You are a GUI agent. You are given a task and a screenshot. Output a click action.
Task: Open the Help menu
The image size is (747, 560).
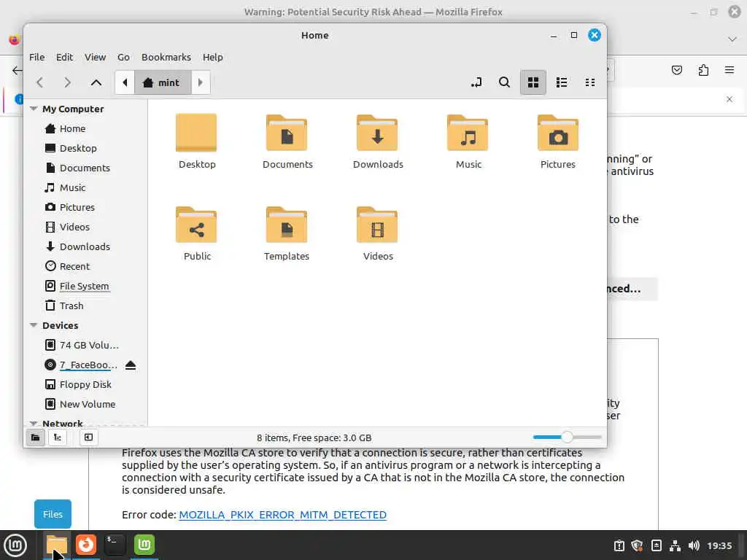pyautogui.click(x=213, y=57)
